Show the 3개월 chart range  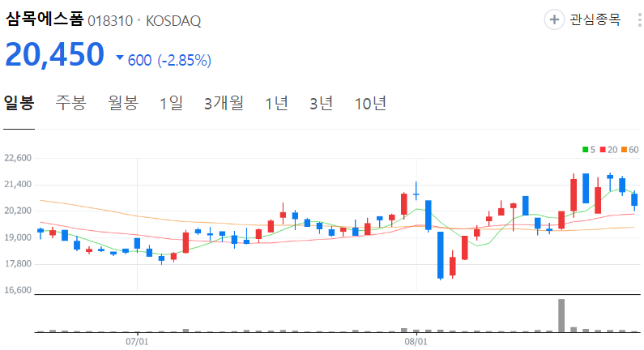(x=224, y=103)
